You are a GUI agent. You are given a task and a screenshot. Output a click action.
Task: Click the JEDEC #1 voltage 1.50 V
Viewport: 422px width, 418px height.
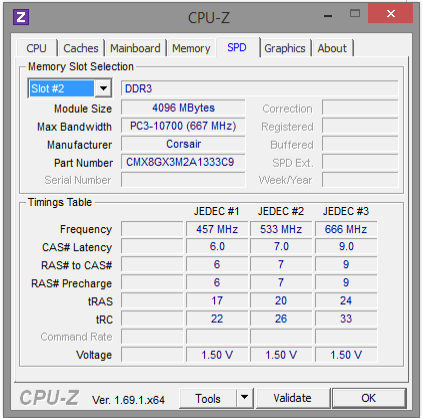coord(217,355)
